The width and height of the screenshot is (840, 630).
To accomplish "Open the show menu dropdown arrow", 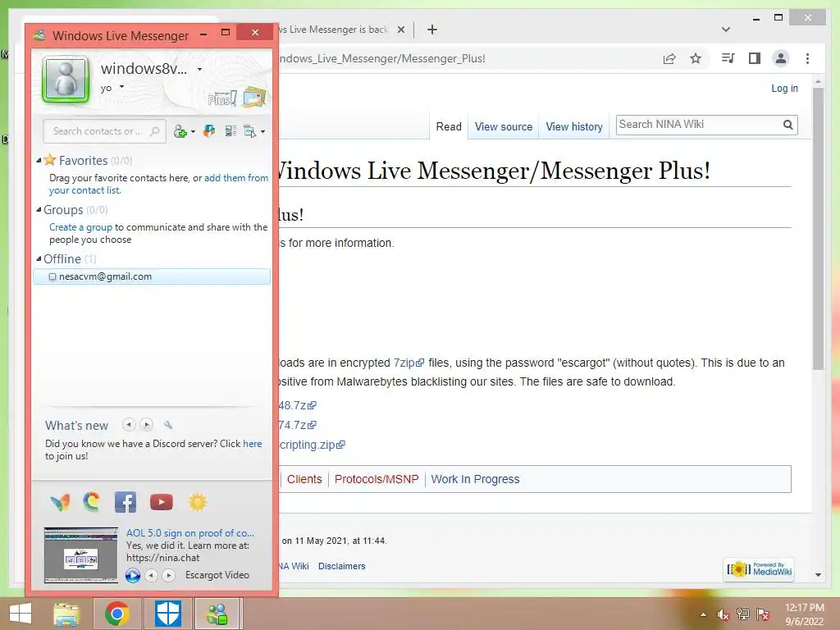I will pyautogui.click(x=262, y=132).
